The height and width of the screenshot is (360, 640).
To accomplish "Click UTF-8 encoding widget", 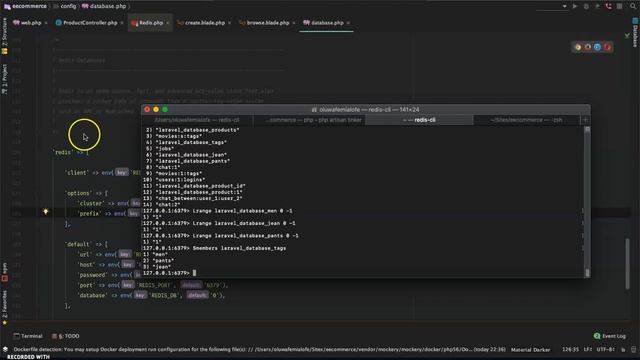I will pyautogui.click(x=605, y=350).
